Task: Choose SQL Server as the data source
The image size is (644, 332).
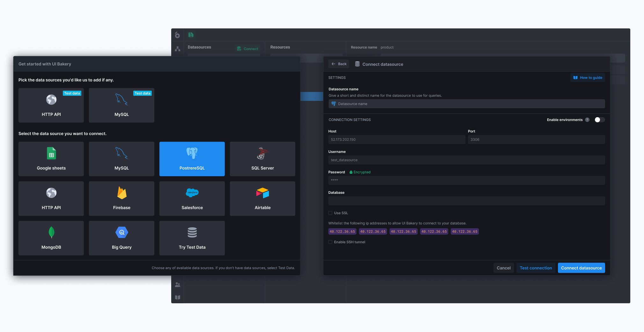Action: pyautogui.click(x=262, y=159)
